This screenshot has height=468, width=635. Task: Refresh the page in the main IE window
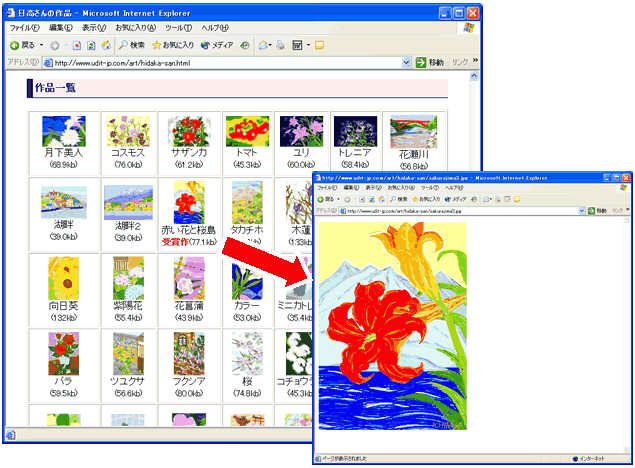tap(91, 46)
